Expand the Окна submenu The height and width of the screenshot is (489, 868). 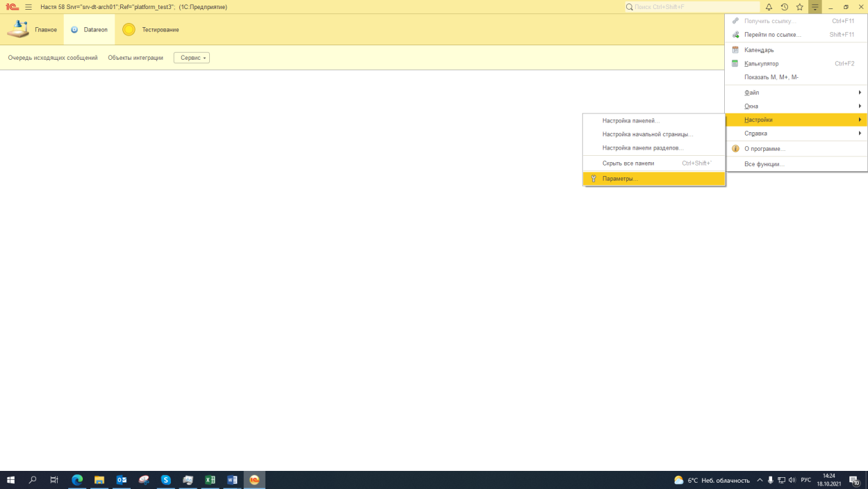pyautogui.click(x=751, y=106)
